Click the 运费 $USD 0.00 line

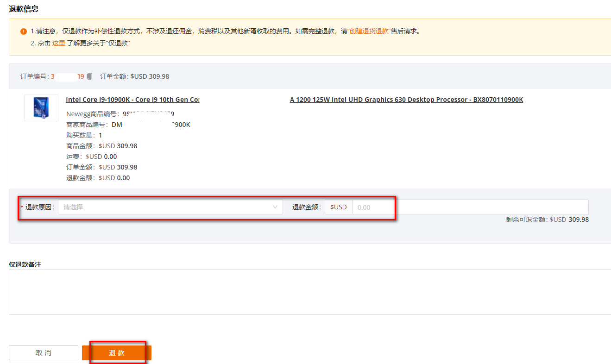[92, 157]
